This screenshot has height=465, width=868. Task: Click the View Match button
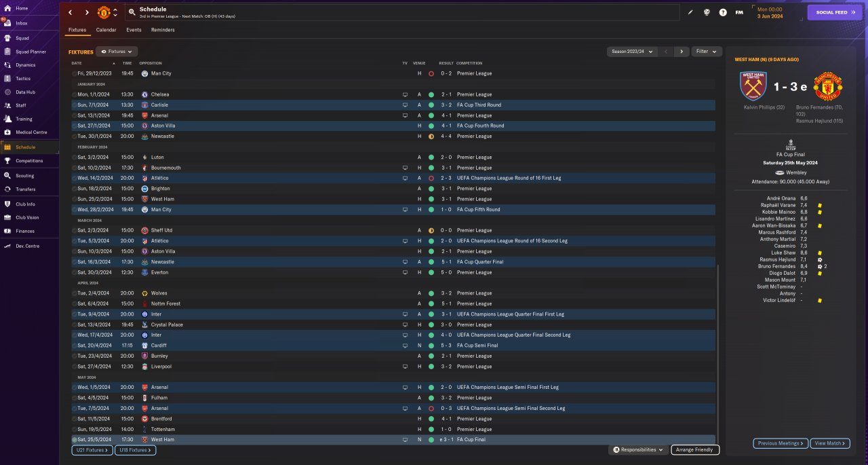(x=830, y=443)
